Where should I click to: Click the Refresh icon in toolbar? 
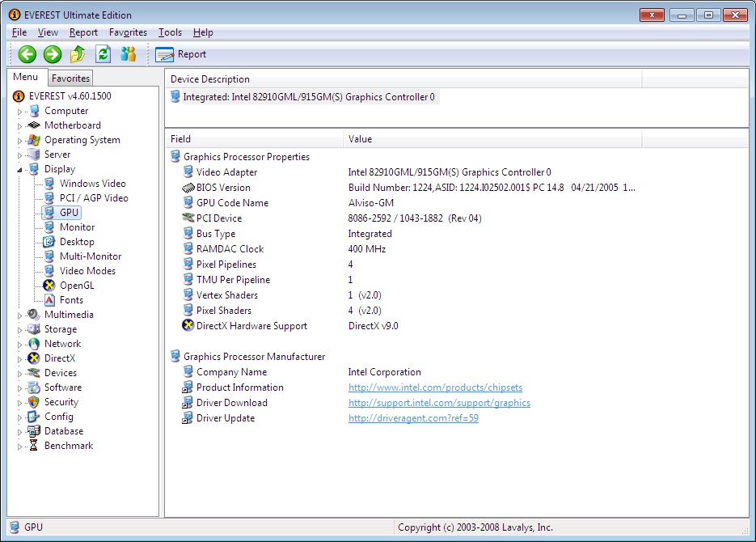[x=103, y=54]
